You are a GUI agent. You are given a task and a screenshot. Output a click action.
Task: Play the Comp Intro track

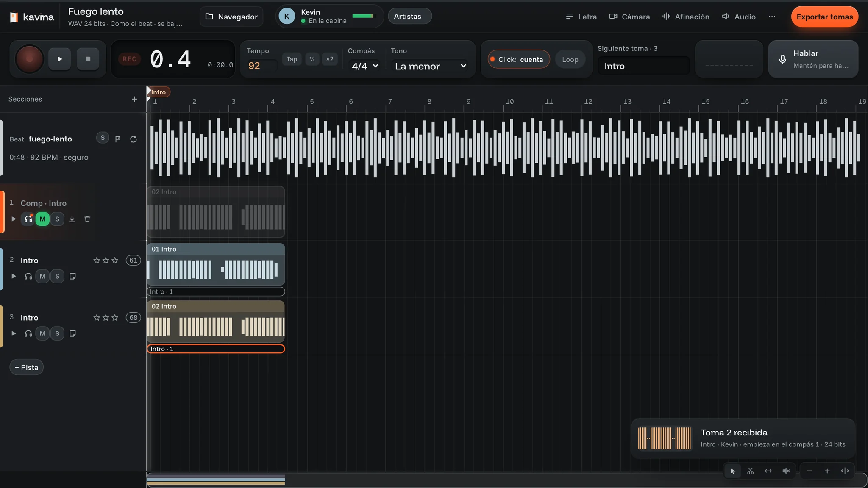[x=14, y=219]
